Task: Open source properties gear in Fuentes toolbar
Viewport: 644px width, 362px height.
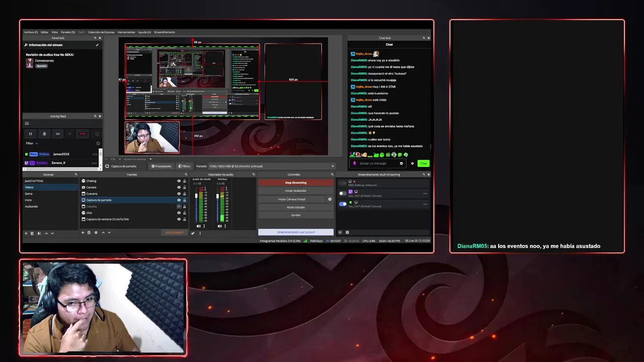Action: point(96,232)
